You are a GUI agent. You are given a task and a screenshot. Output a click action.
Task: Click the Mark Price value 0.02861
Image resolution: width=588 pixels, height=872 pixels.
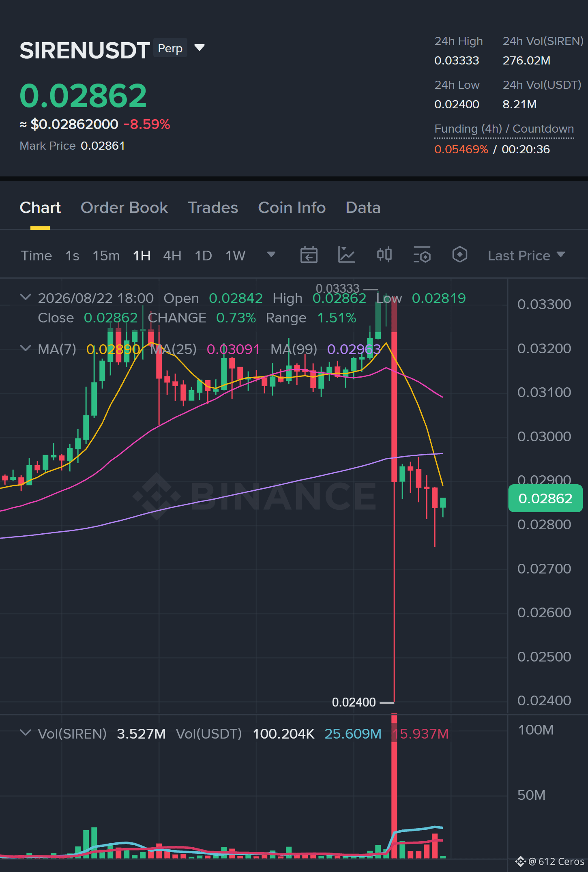tap(103, 146)
